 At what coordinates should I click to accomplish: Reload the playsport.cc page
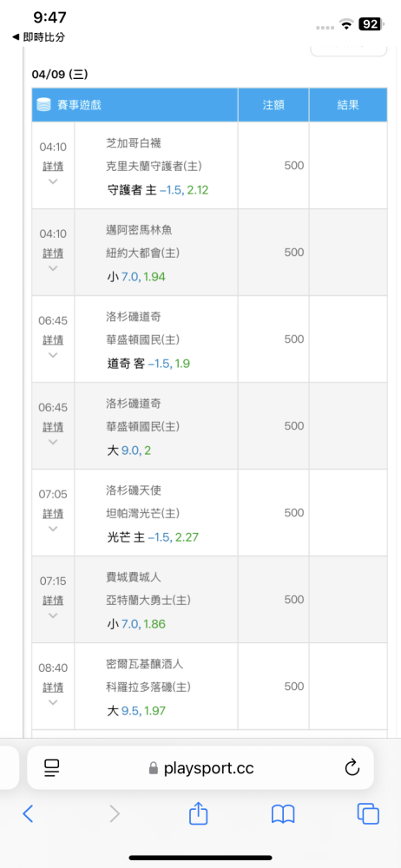352,767
